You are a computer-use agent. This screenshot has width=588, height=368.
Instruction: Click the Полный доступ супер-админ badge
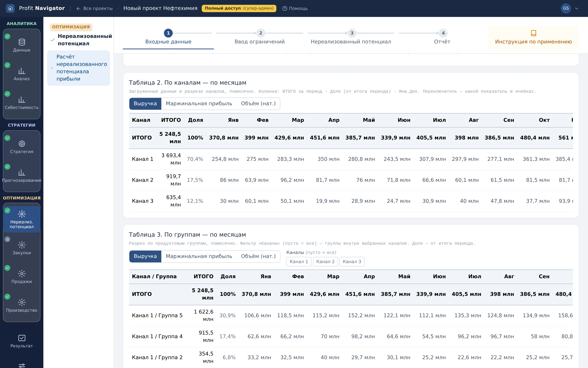coord(239,8)
